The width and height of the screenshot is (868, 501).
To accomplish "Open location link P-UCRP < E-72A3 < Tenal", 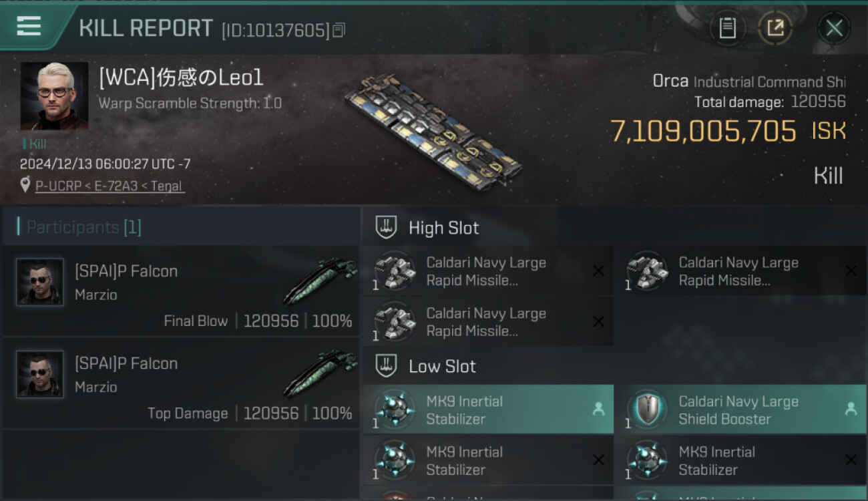I will tap(110, 186).
